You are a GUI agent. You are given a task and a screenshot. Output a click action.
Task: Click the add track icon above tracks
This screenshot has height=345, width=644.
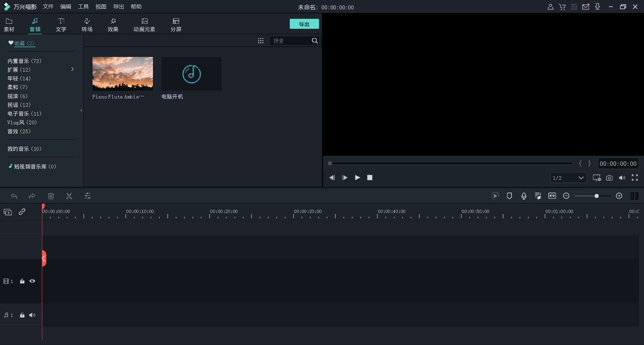8,212
